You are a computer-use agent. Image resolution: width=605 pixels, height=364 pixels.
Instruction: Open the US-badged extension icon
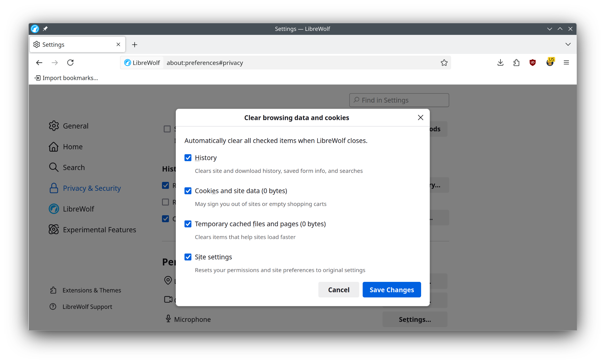[x=550, y=62]
